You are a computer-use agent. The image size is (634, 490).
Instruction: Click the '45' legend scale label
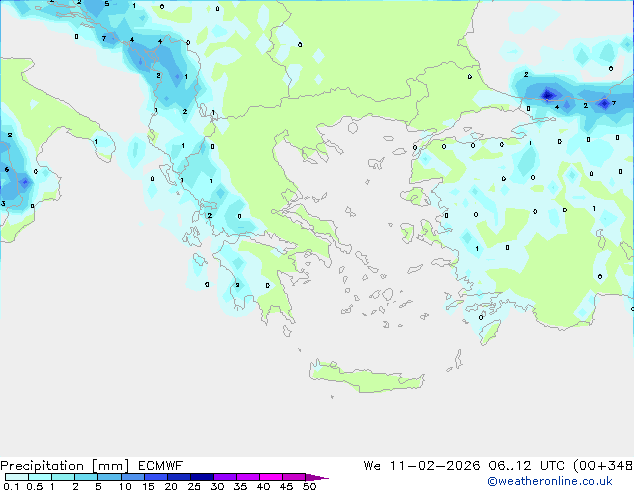coord(286,486)
